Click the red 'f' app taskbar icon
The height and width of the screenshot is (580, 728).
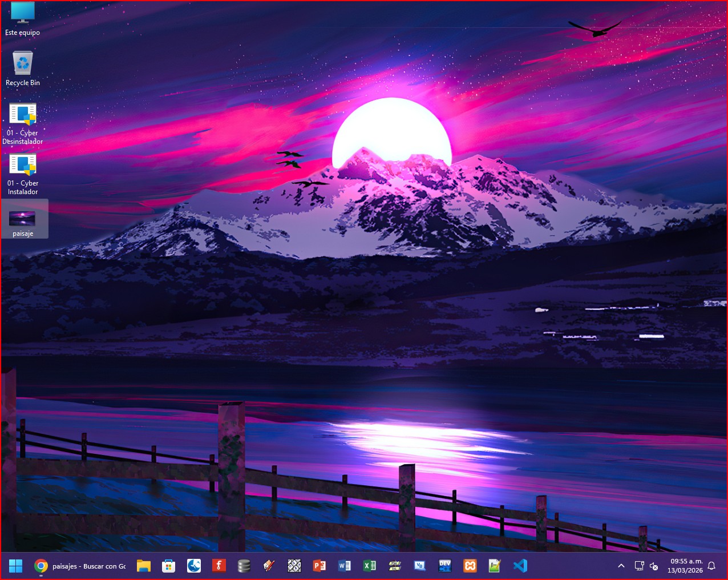[219, 566]
